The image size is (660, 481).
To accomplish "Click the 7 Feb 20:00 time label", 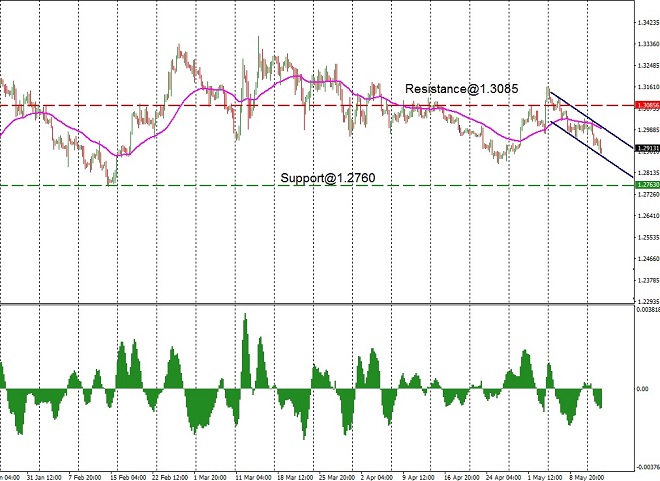I will [x=84, y=478].
